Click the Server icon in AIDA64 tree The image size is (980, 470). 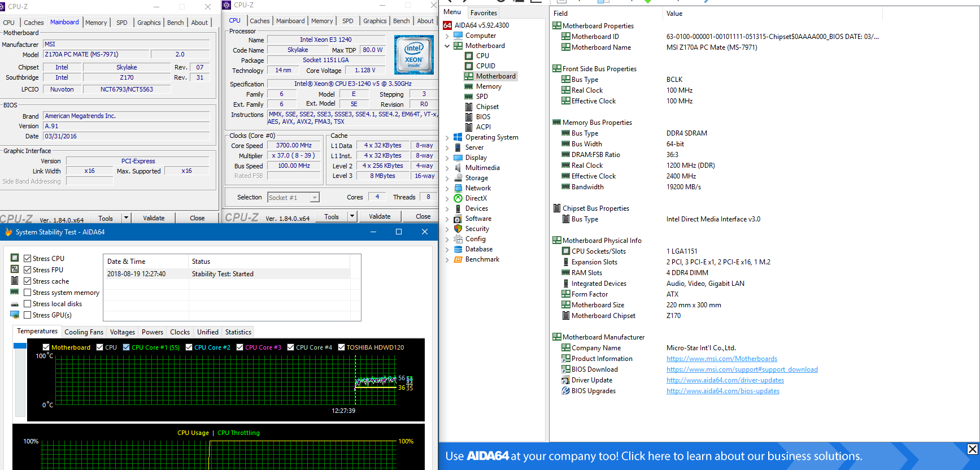pos(458,147)
